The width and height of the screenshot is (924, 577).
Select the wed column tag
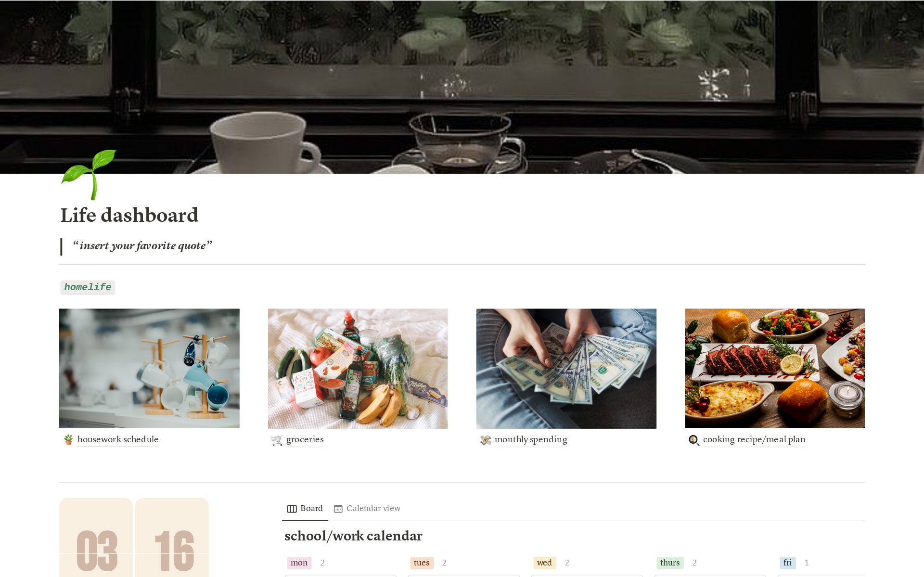(544, 563)
